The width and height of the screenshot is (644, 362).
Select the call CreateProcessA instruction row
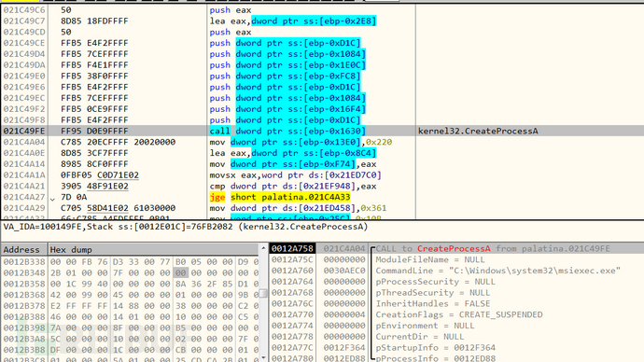point(322,131)
